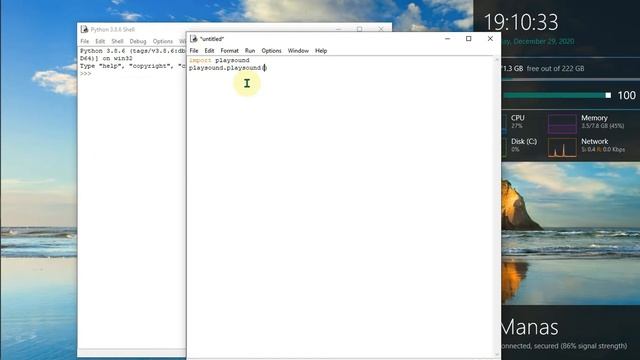Click the Network activity graph

[562, 147]
